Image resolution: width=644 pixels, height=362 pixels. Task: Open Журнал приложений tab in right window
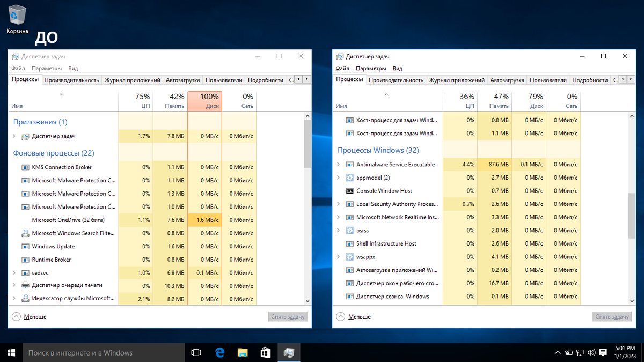(457, 80)
